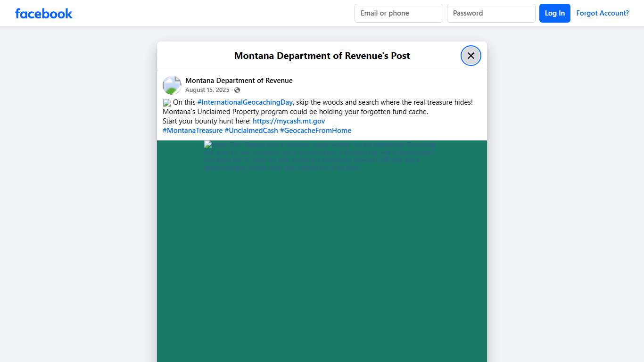
Task: Click the globe privacy icon beside the date
Action: 237,90
